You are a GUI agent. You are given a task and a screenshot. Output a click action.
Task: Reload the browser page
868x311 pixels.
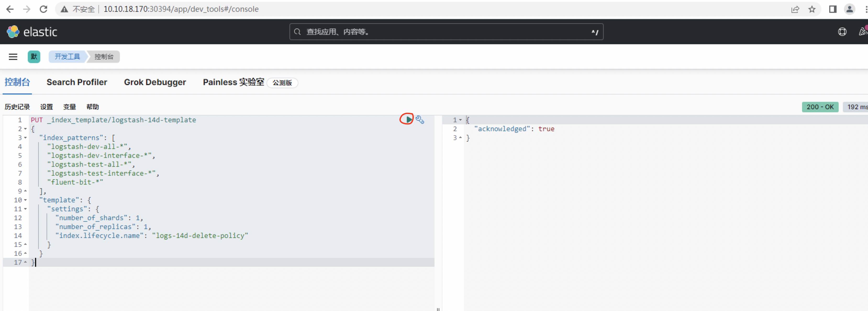tap(43, 9)
